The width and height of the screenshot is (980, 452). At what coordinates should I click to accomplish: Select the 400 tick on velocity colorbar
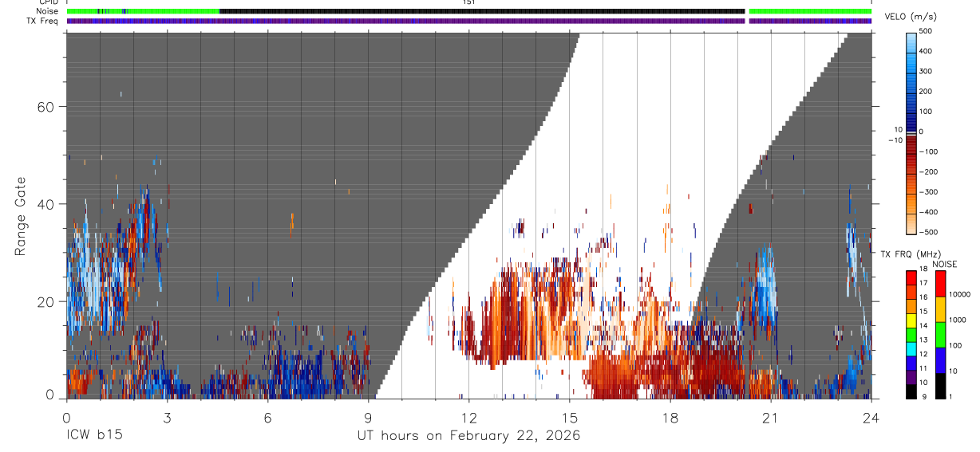(927, 51)
